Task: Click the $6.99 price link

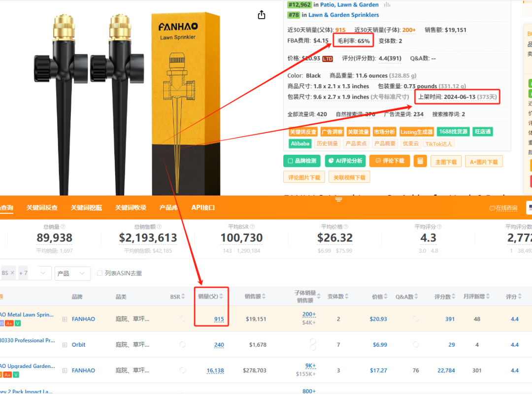Action: (380, 345)
